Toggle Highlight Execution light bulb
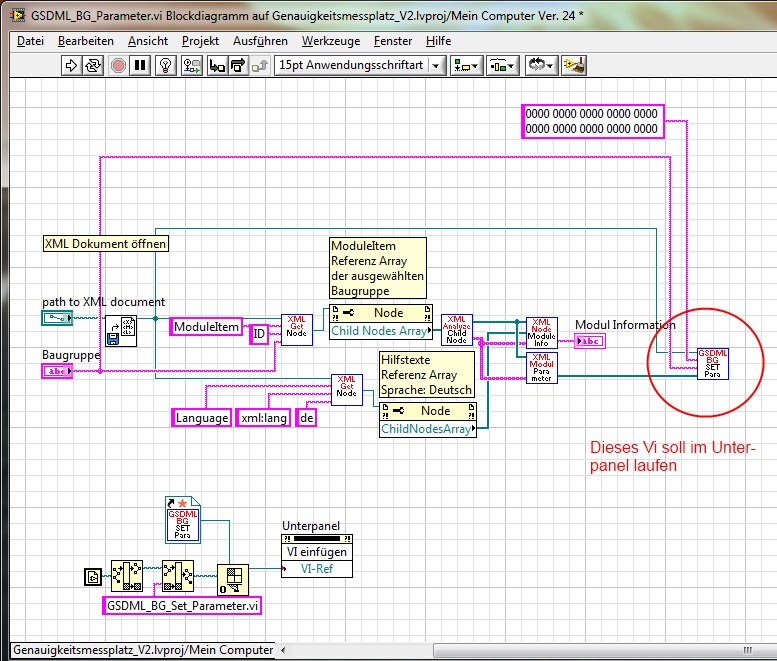 pyautogui.click(x=167, y=65)
